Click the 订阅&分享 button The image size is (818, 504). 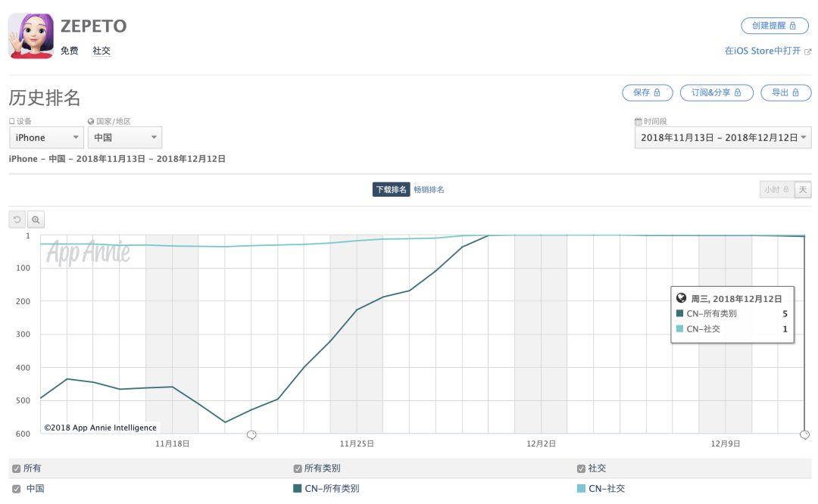[x=717, y=93]
